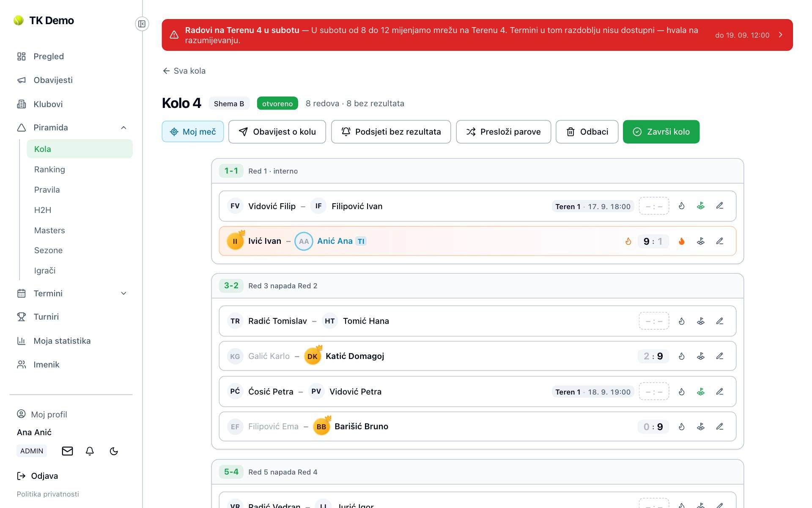The width and height of the screenshot is (812, 508).
Task: Click the warning triangle icon in the red banner
Action: [x=174, y=35]
